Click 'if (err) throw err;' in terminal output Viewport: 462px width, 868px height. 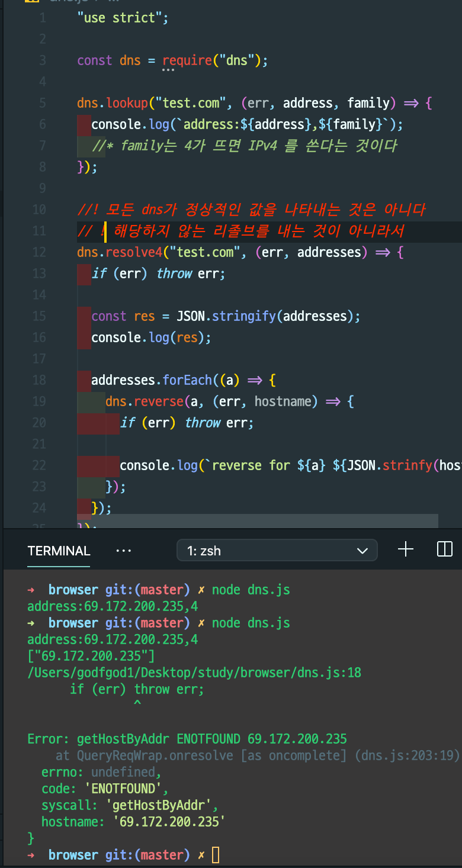pyautogui.click(x=137, y=689)
